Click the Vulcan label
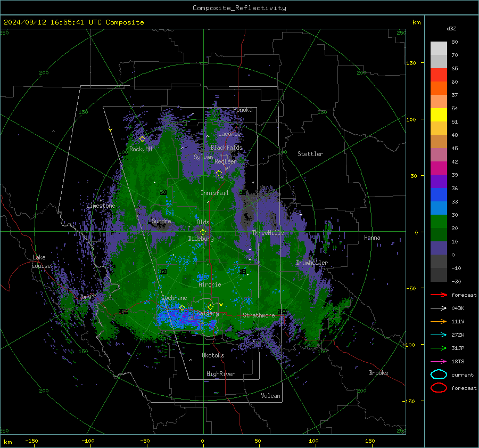The width and height of the screenshot is (479, 448). coord(270,396)
